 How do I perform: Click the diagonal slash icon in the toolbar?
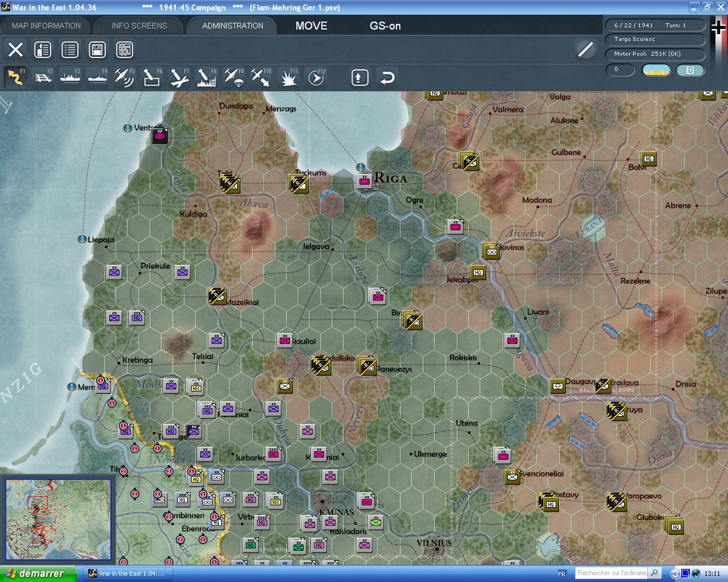(x=586, y=49)
